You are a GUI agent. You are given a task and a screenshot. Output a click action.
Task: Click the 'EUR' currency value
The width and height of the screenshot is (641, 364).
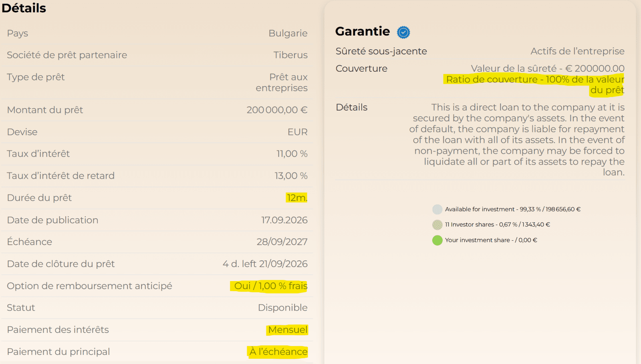point(298,132)
